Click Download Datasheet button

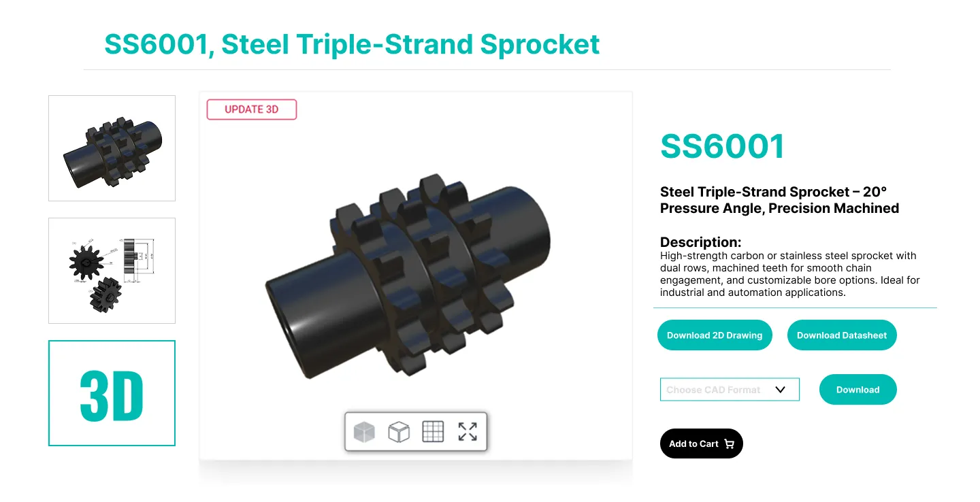click(x=842, y=335)
